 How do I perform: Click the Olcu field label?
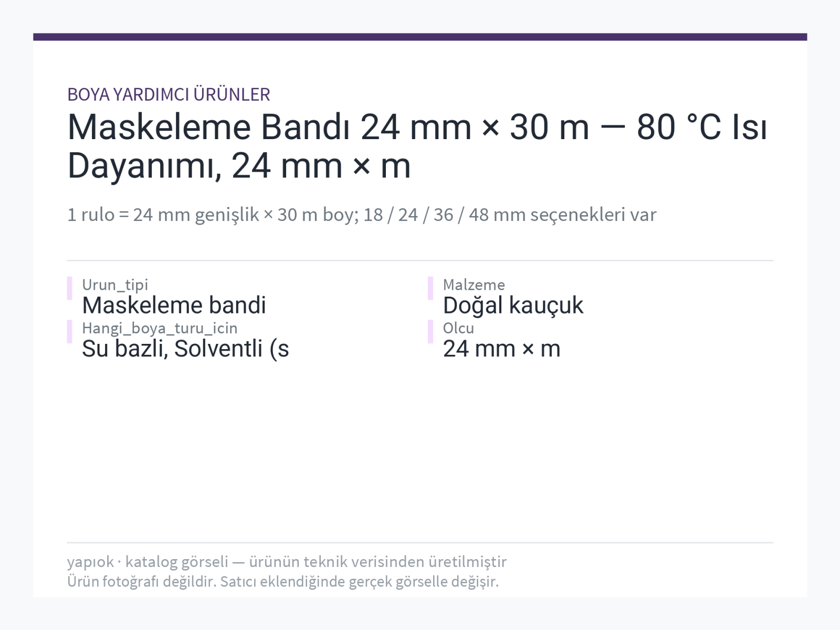[458, 329]
